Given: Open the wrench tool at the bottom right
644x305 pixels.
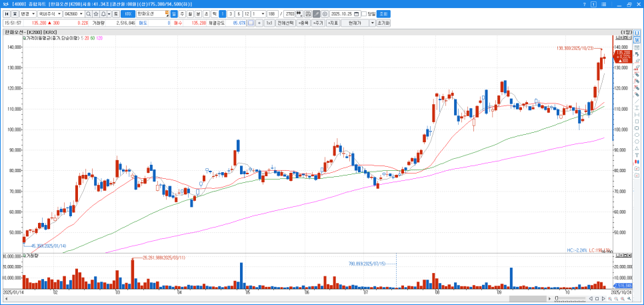Looking at the screenshot, I should 629,298.
